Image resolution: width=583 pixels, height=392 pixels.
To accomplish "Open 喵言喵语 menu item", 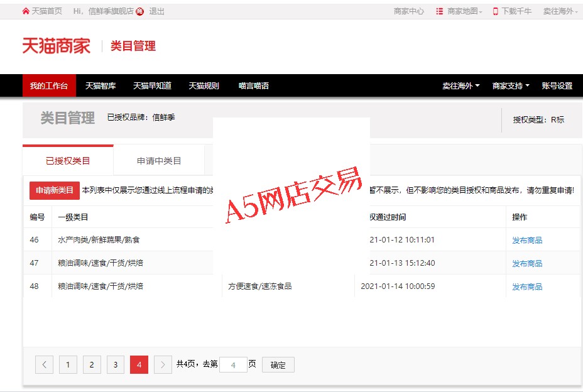I will click(x=254, y=85).
